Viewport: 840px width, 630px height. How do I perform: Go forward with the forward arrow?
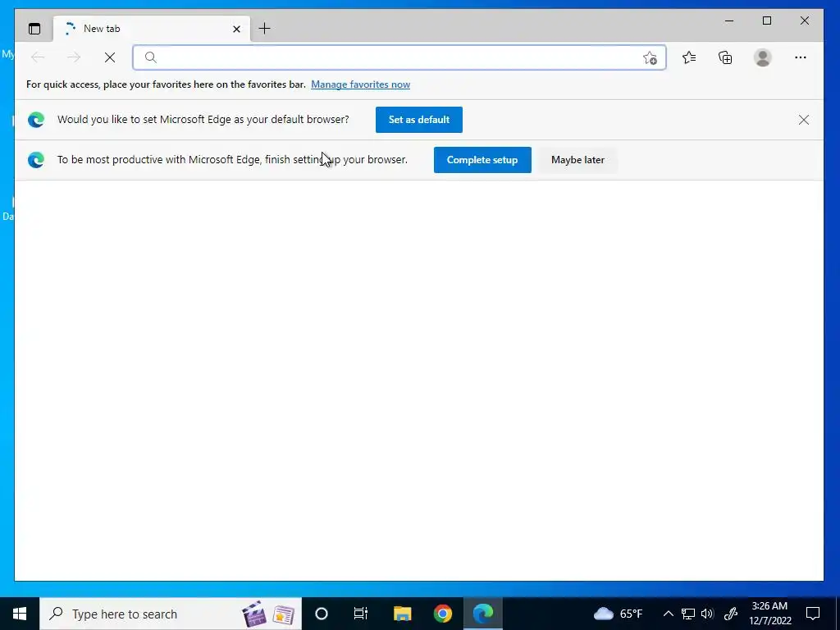74,57
